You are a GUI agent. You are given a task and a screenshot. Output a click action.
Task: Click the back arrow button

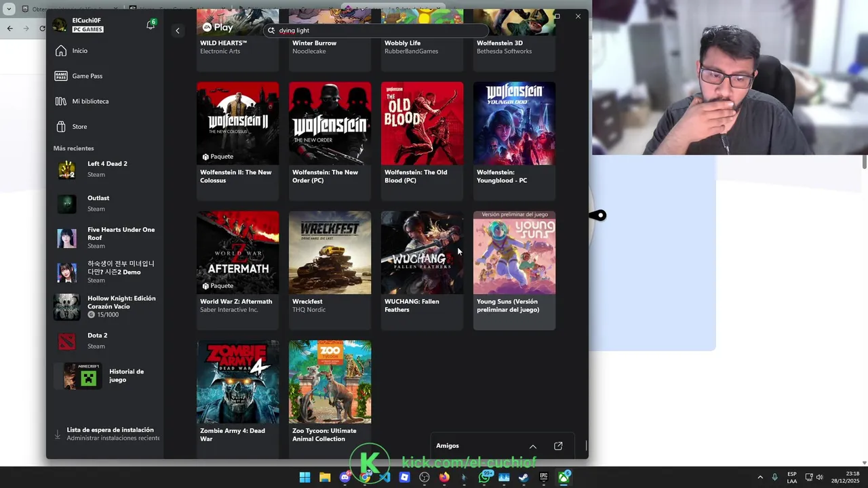tap(178, 30)
